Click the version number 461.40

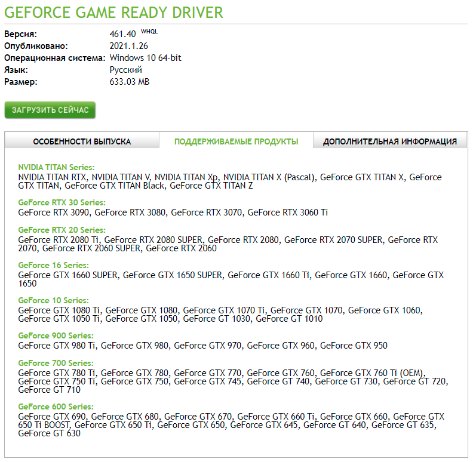tap(122, 34)
